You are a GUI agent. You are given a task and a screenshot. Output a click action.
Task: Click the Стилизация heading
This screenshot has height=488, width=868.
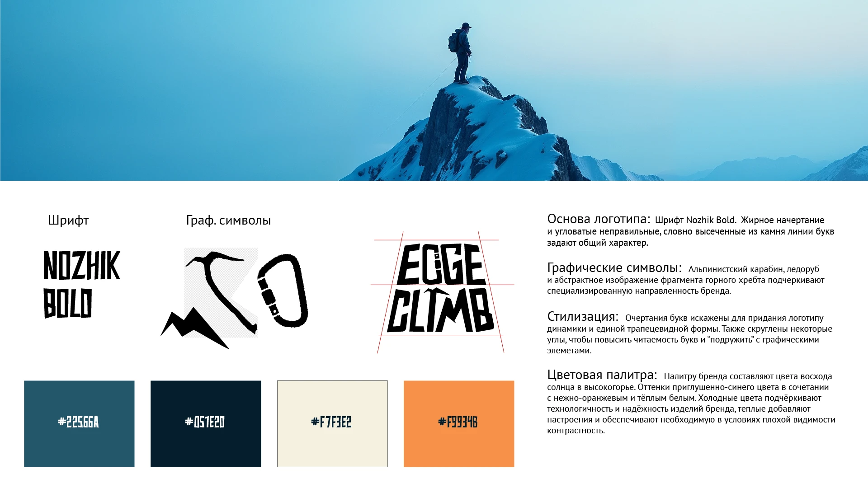[583, 316]
